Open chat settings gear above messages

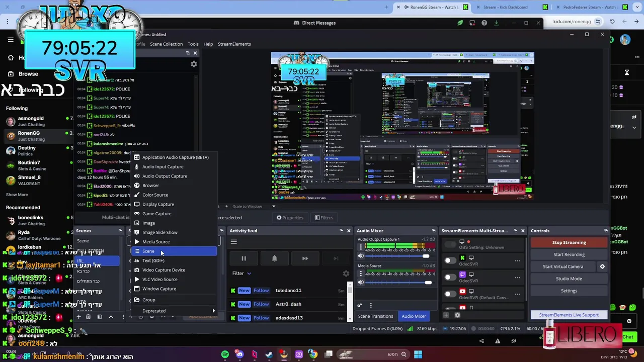coord(194,64)
